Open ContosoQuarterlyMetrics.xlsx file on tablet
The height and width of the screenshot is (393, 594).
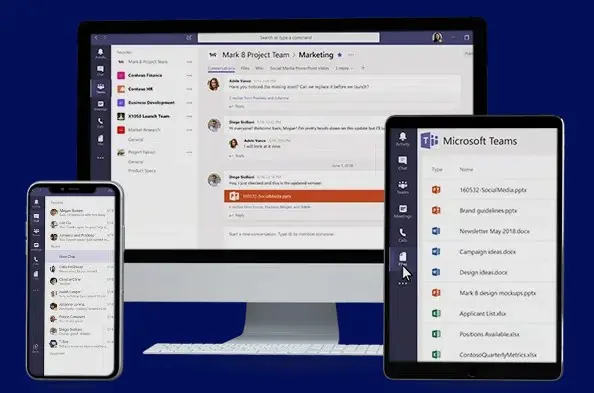click(498, 355)
